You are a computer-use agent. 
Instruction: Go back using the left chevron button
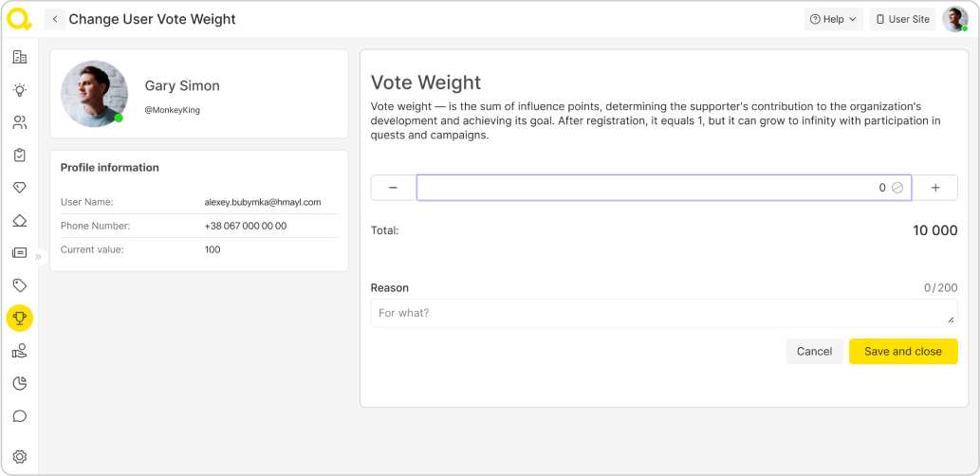click(x=55, y=19)
